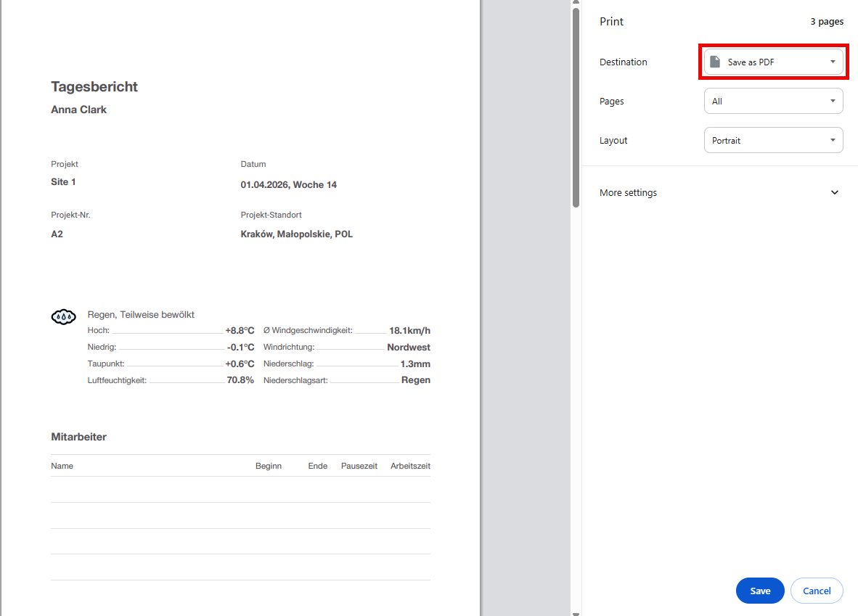The image size is (858, 616).
Task: Click the date 01.04.2026, Woche 14
Action: click(288, 185)
